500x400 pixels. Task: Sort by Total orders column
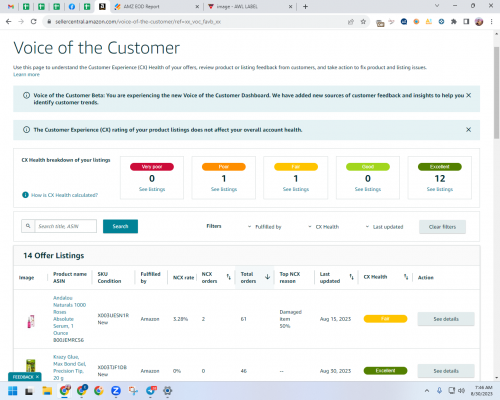click(x=267, y=277)
